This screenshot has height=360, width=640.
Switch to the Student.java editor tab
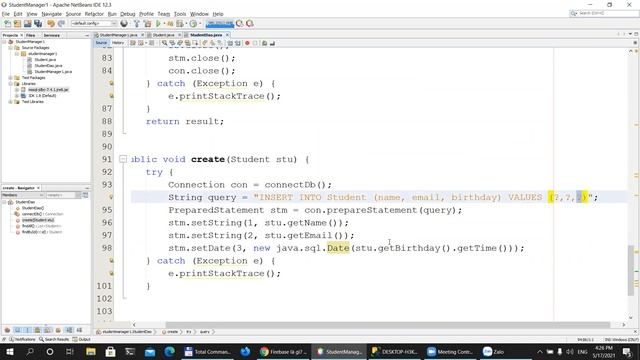(163, 35)
